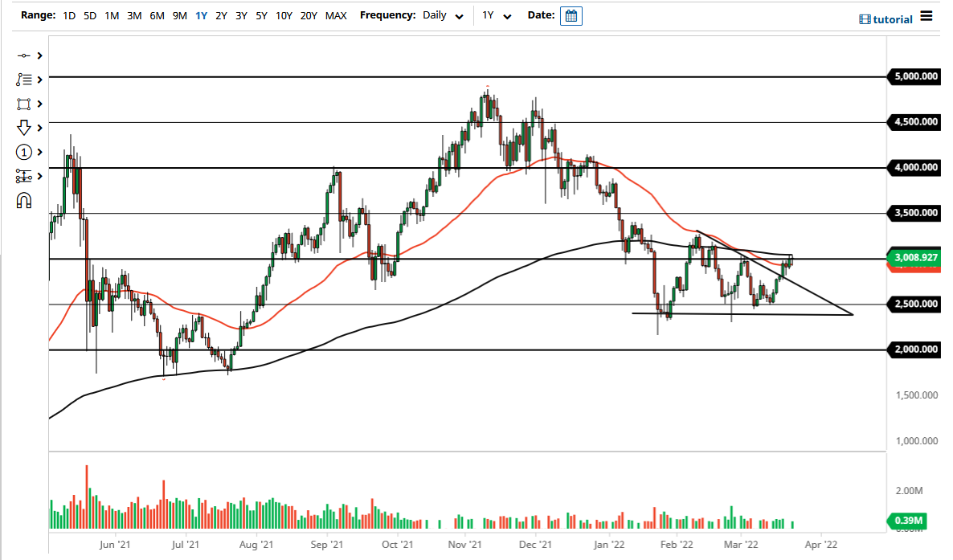Click the green 0.39M volume tag
The height and width of the screenshot is (560, 953).
point(907,521)
